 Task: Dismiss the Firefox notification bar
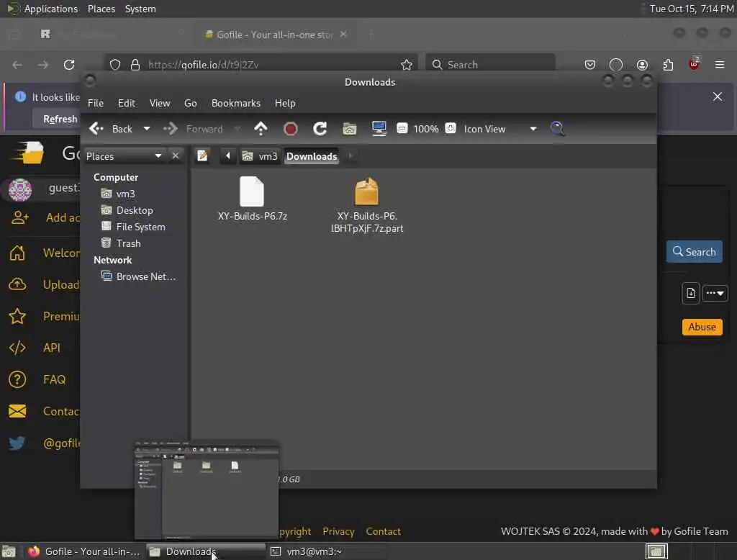tap(718, 96)
